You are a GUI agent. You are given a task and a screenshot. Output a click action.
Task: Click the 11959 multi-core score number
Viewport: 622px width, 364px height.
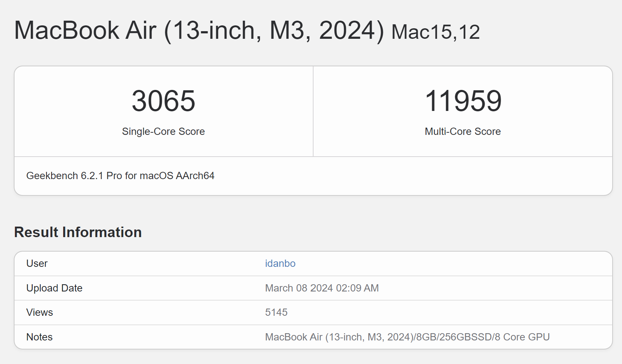[463, 101]
